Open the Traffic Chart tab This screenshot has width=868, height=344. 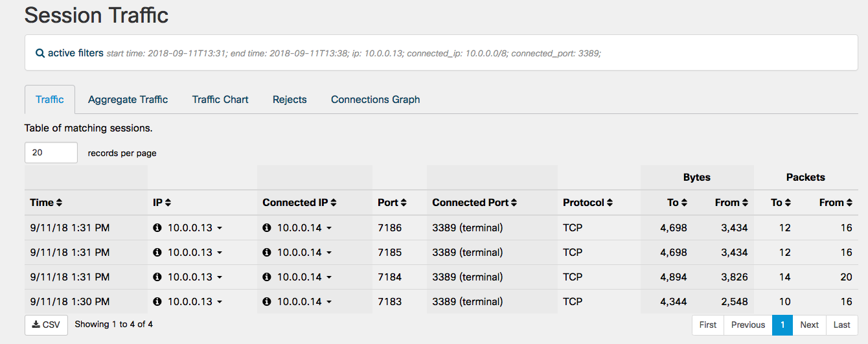tap(220, 100)
